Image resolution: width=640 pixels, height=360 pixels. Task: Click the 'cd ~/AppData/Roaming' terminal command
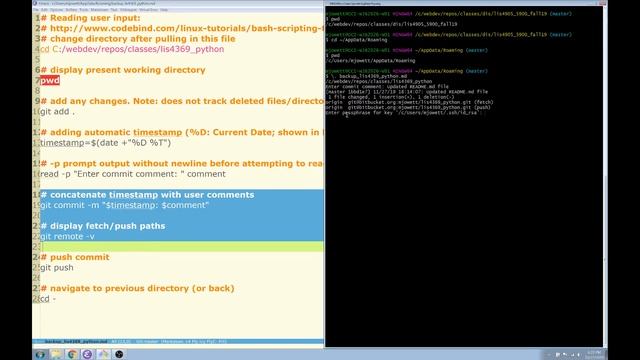pyautogui.click(x=359, y=40)
